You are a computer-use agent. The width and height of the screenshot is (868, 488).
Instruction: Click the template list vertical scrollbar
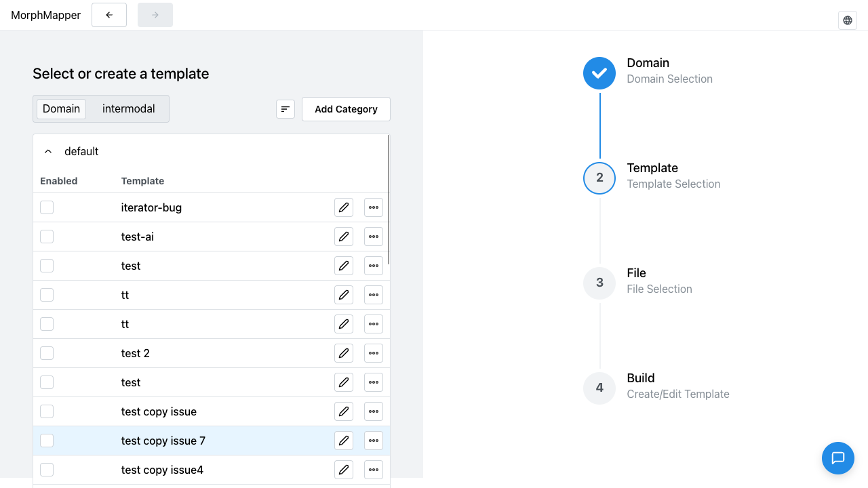(389, 200)
